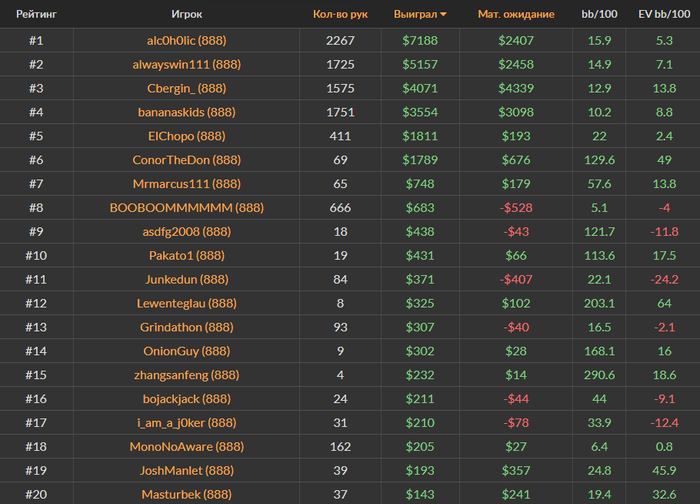Screen dimensions: 700x504
Task: Open player alc0h0lic (888) profile
Action: coord(186,40)
